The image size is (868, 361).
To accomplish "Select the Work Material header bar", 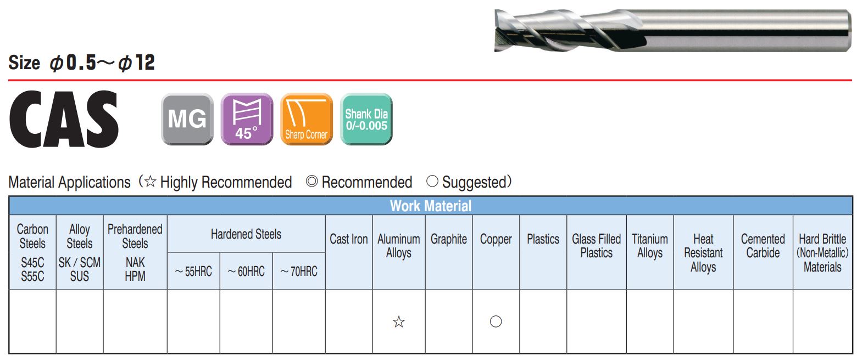I will pos(431,206).
